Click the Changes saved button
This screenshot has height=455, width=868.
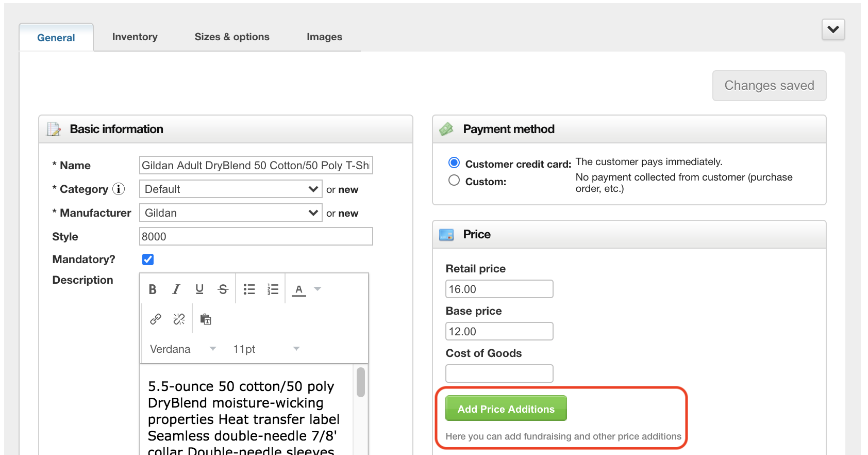pos(770,86)
